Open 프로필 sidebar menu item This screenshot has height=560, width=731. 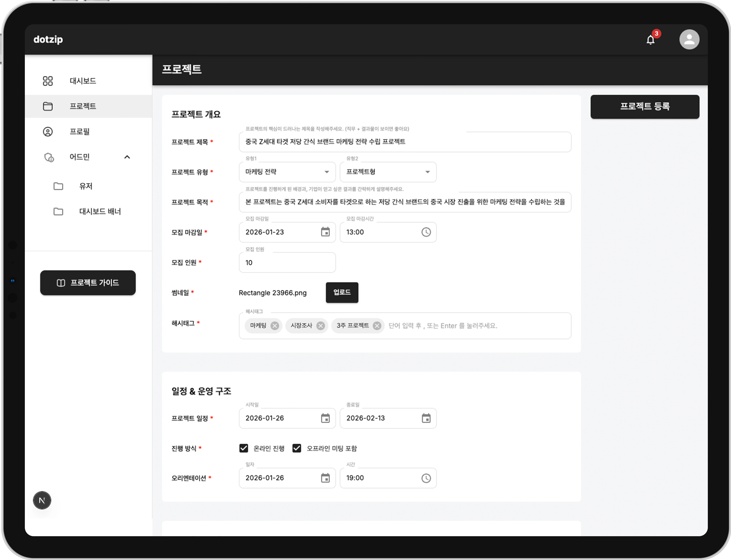(79, 132)
